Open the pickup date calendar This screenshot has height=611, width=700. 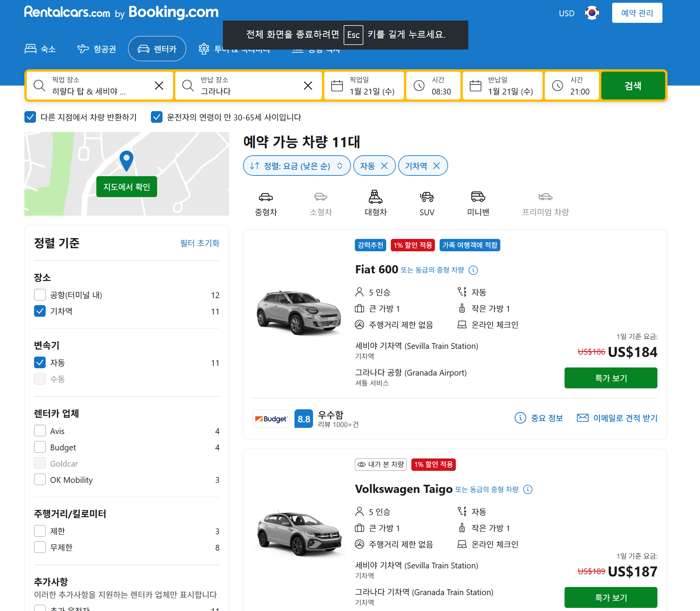[364, 86]
